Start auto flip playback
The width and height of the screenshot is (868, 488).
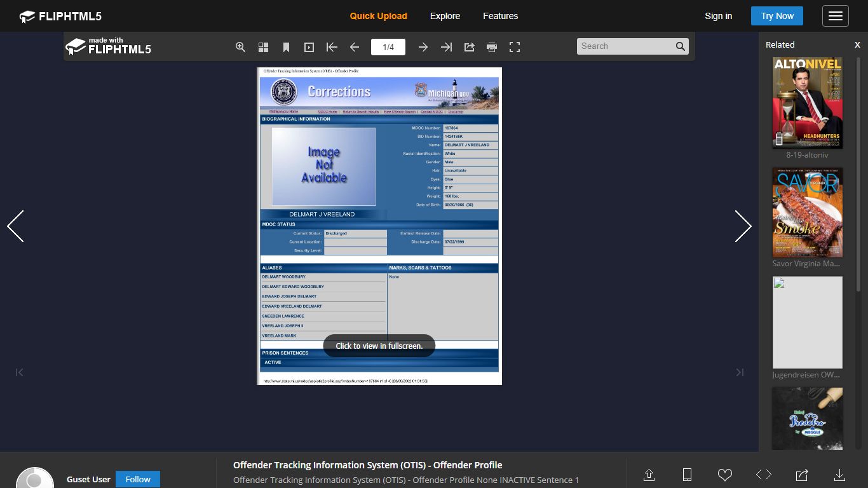click(309, 47)
